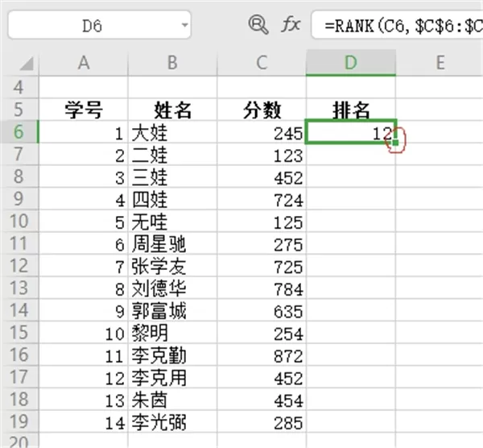Click the fill handle of cell D6
The width and height of the screenshot is (483, 448).
[x=395, y=143]
